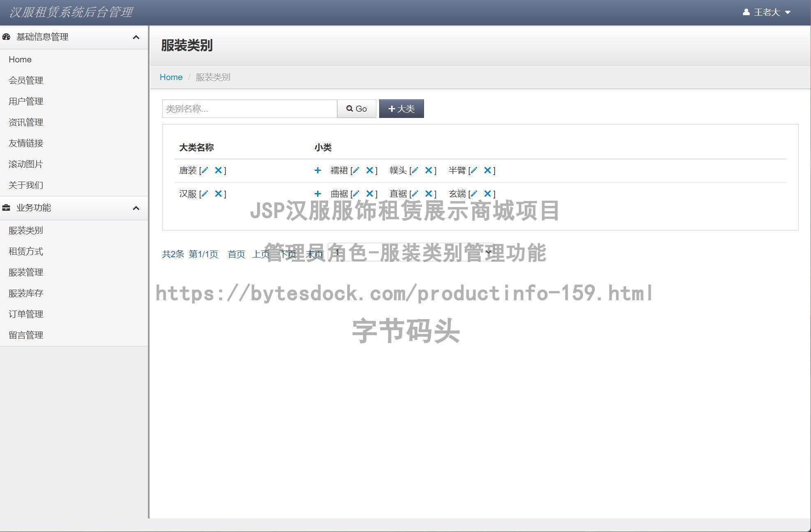The width and height of the screenshot is (811, 532).
Task: Open 服装库存 in the sidebar
Action: [x=26, y=293]
